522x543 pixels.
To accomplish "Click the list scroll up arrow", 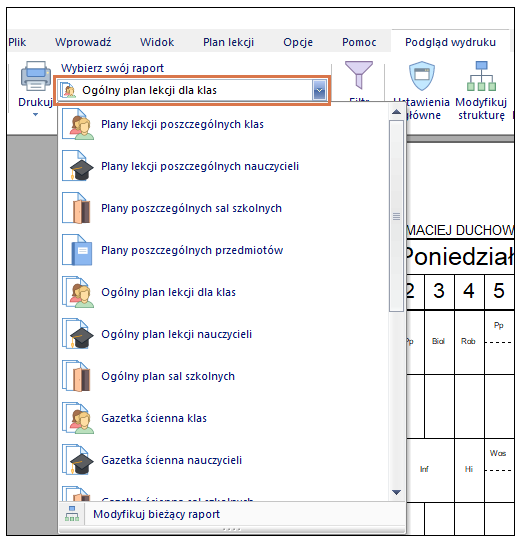I will [396, 112].
